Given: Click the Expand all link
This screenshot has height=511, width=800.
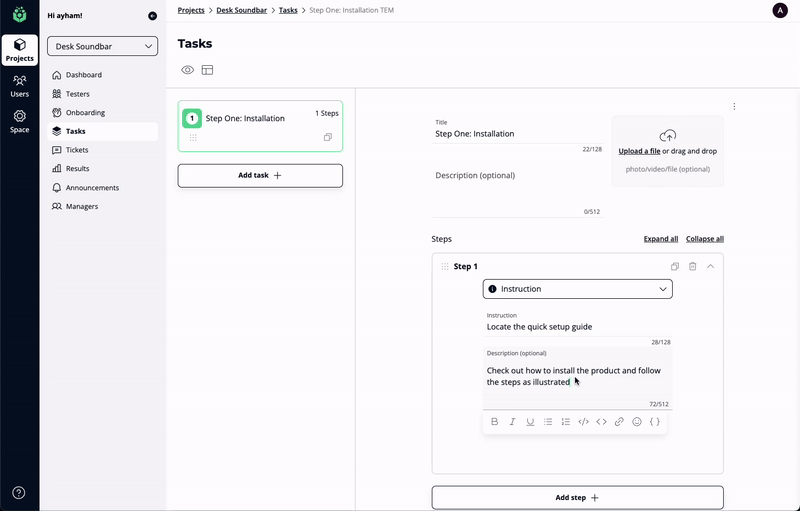Looking at the screenshot, I should (x=660, y=239).
